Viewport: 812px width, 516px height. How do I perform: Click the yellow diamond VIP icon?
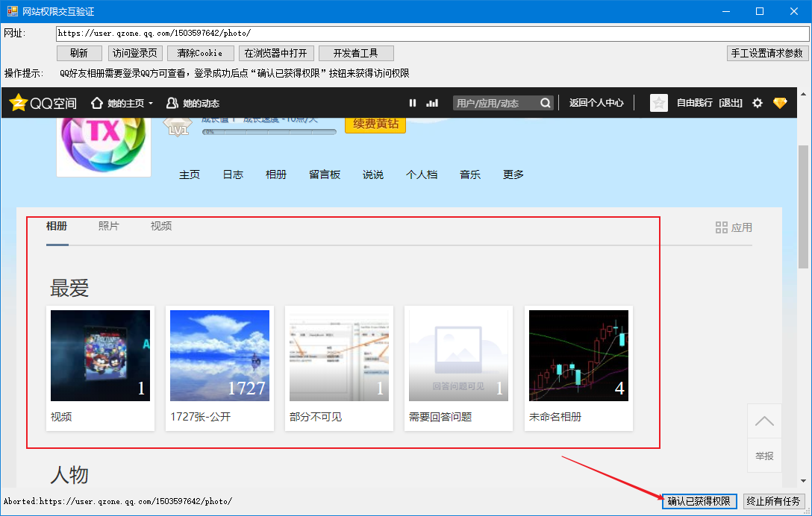tap(780, 103)
